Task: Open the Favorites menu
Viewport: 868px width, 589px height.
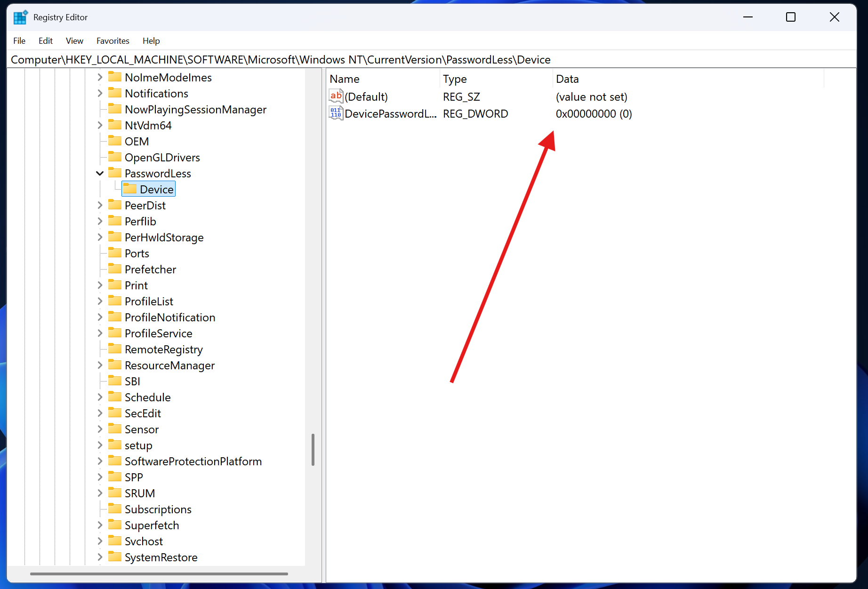Action: pos(113,41)
